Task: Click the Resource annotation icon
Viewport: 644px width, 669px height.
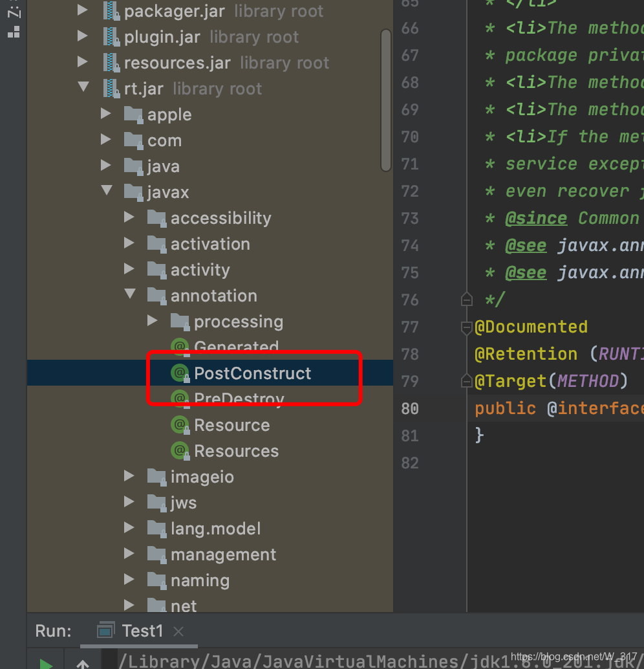Action: pos(180,425)
